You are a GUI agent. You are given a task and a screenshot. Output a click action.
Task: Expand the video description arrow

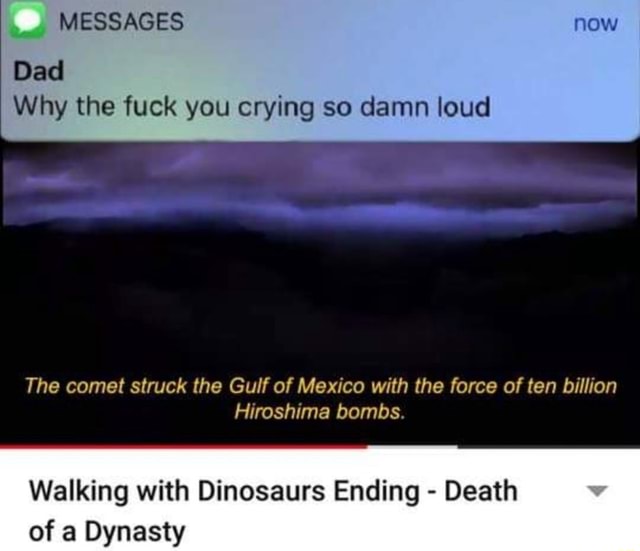[597, 491]
